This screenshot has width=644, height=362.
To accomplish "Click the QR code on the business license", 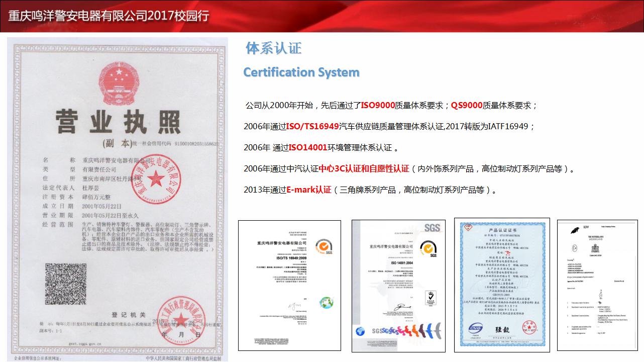I will tap(65, 284).
